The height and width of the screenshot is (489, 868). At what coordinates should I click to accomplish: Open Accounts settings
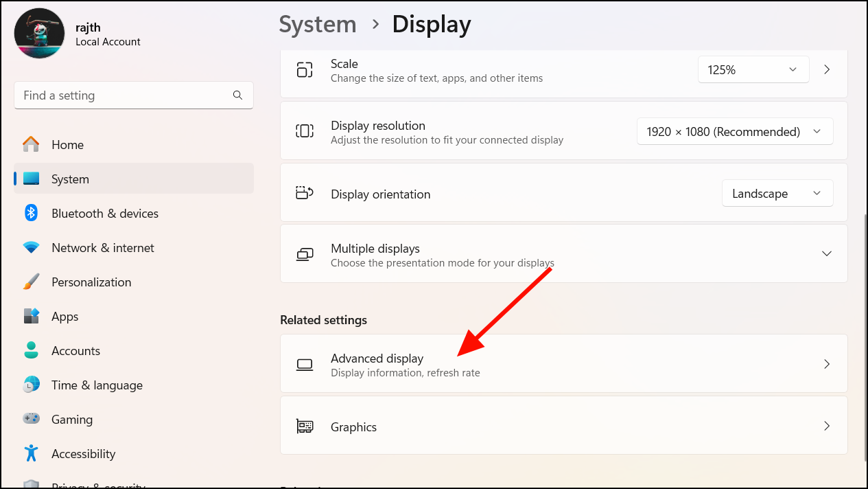pos(134,350)
